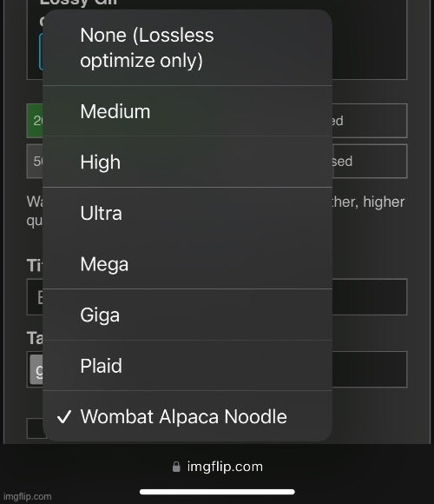434x504 pixels.
Task: Choose Wombat Alpaca Noodle option
Action: [x=187, y=416]
